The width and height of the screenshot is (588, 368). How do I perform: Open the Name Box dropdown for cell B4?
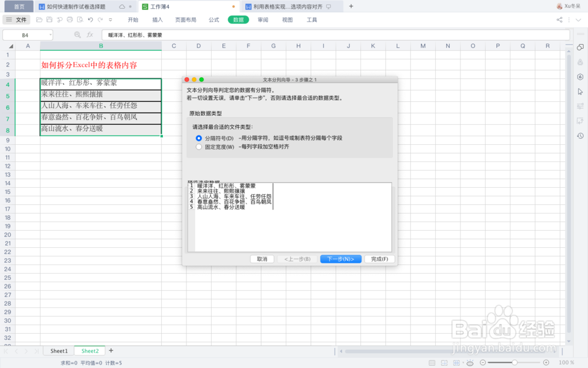click(51, 35)
